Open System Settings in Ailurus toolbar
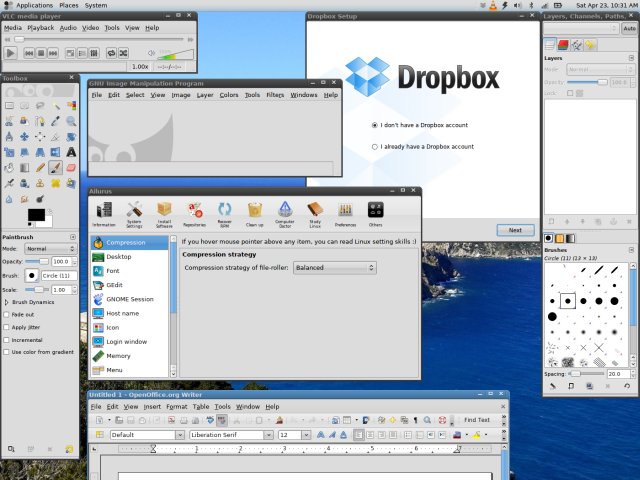Viewport: 640px width, 480px height. click(134, 213)
